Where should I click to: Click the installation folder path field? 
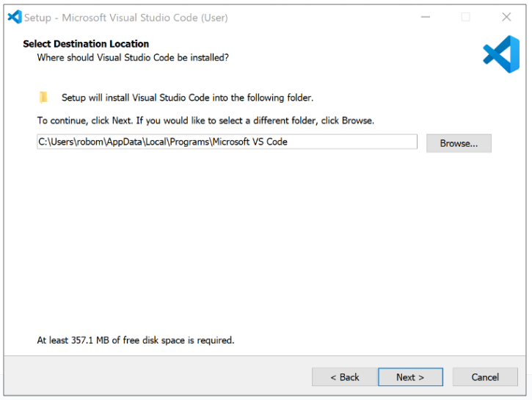click(227, 142)
